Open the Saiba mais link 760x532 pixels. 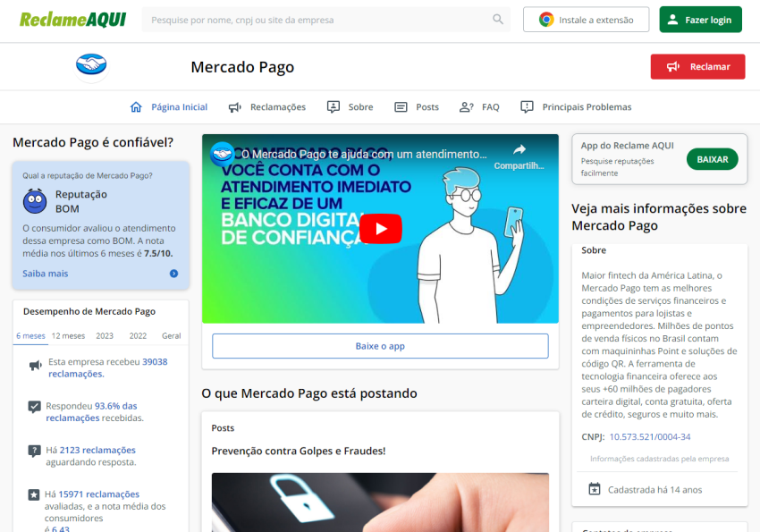click(45, 274)
